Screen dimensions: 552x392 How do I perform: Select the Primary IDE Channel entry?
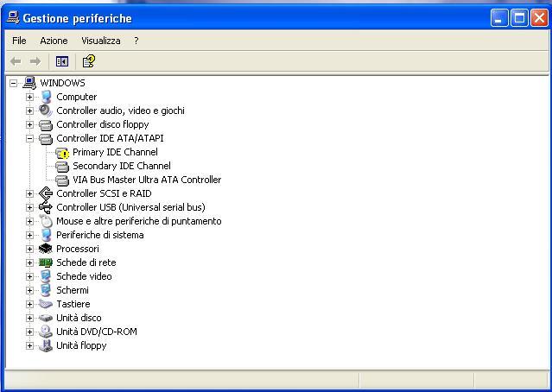click(115, 152)
